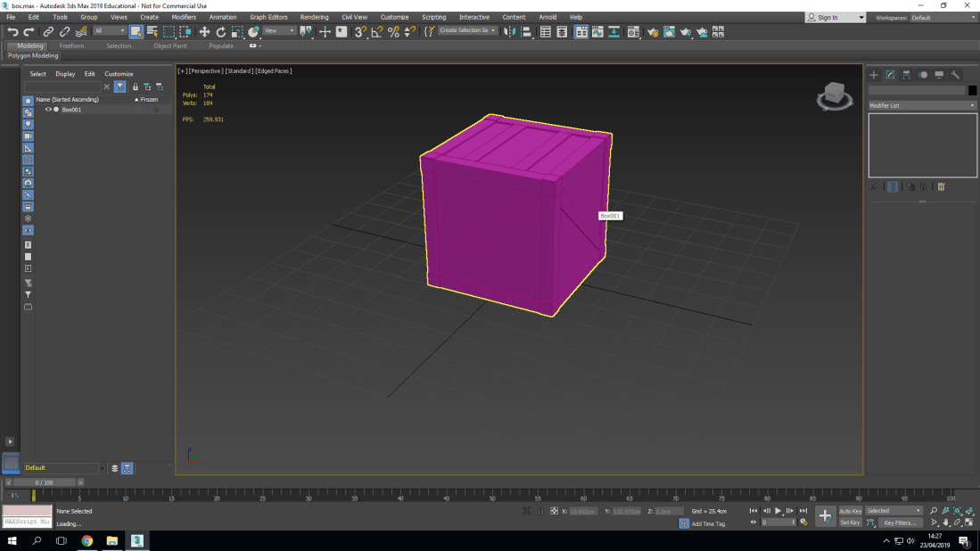Select the Move tool in the toolbar
This screenshot has height=551, width=980.
204,31
